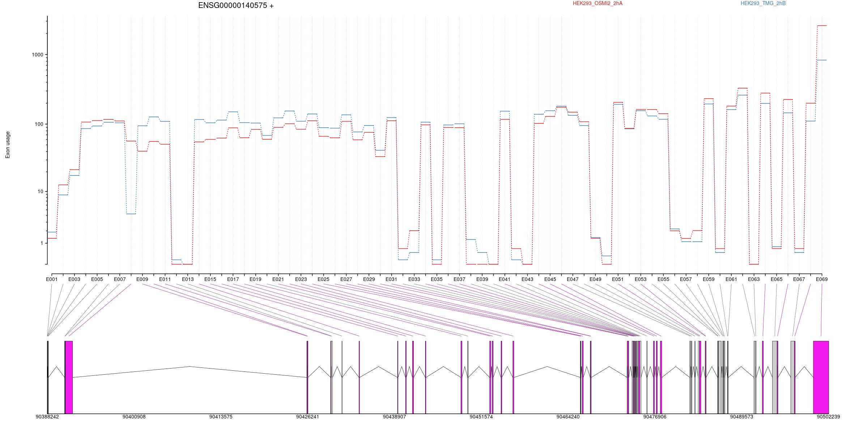Click exon label E025
868x434 pixels.
click(x=323, y=279)
